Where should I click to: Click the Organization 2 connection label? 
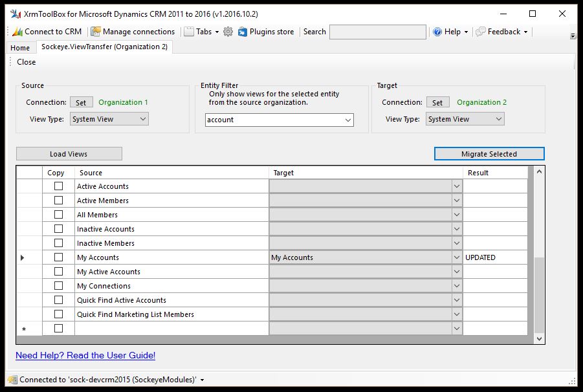(482, 102)
